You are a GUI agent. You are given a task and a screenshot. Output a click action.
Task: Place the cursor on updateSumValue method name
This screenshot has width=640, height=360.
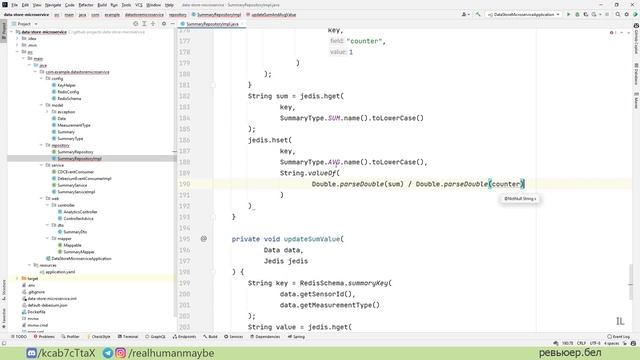click(311, 239)
